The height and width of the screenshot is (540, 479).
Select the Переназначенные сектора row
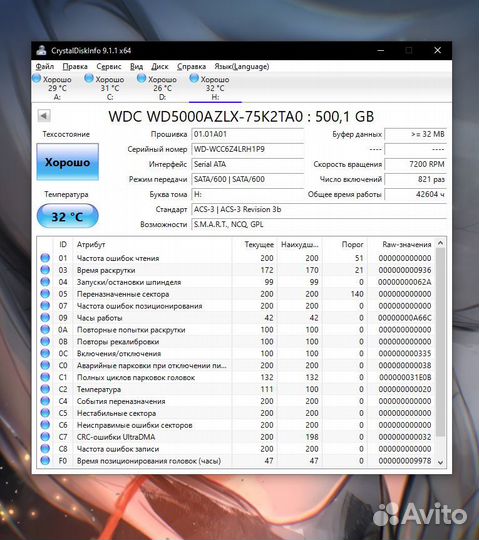[x=236, y=294]
